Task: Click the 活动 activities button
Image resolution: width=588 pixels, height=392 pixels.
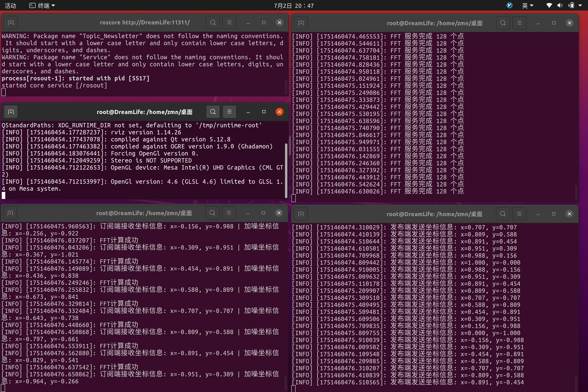Action: point(11,5)
